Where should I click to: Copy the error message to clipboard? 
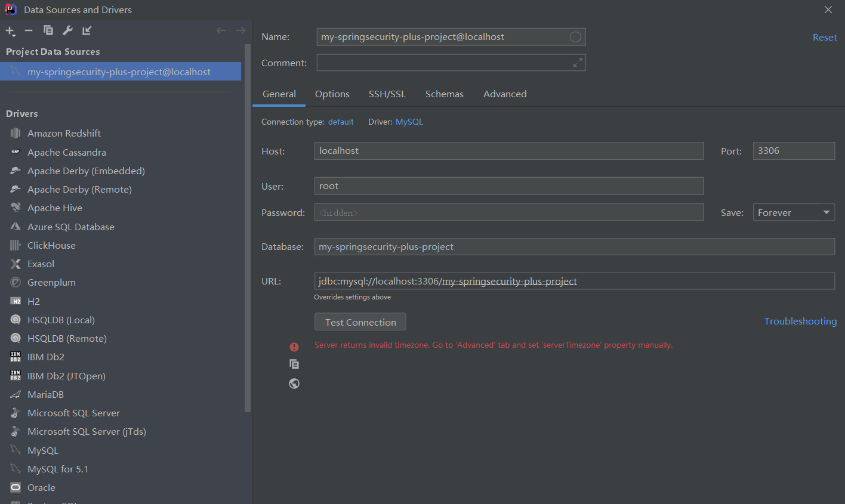(294, 364)
